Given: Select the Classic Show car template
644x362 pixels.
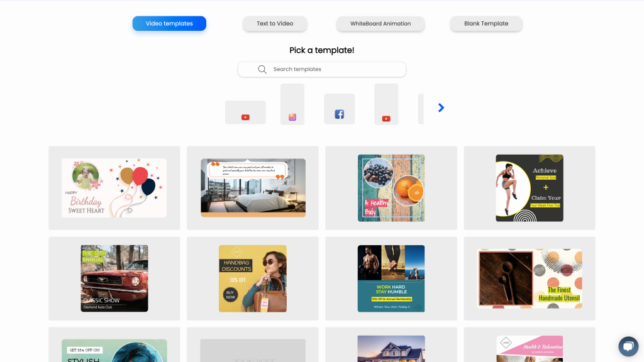Looking at the screenshot, I should [x=114, y=278].
